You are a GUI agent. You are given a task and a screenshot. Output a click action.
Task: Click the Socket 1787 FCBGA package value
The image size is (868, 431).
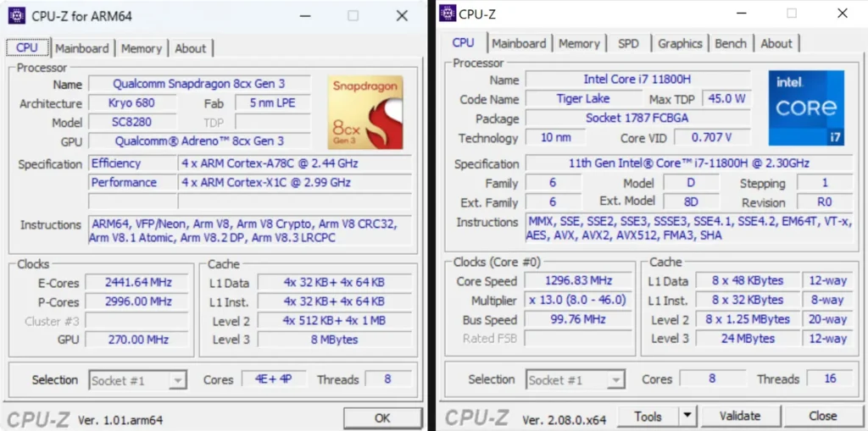pos(637,118)
